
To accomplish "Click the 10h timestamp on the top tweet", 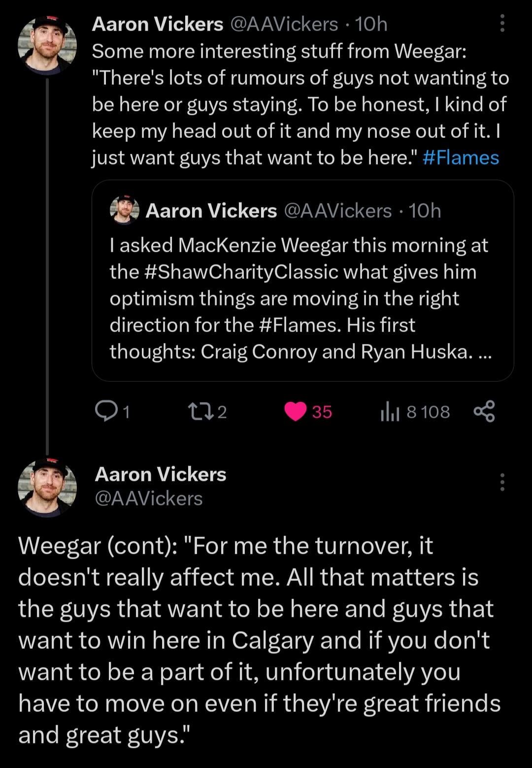I will pos(371,24).
